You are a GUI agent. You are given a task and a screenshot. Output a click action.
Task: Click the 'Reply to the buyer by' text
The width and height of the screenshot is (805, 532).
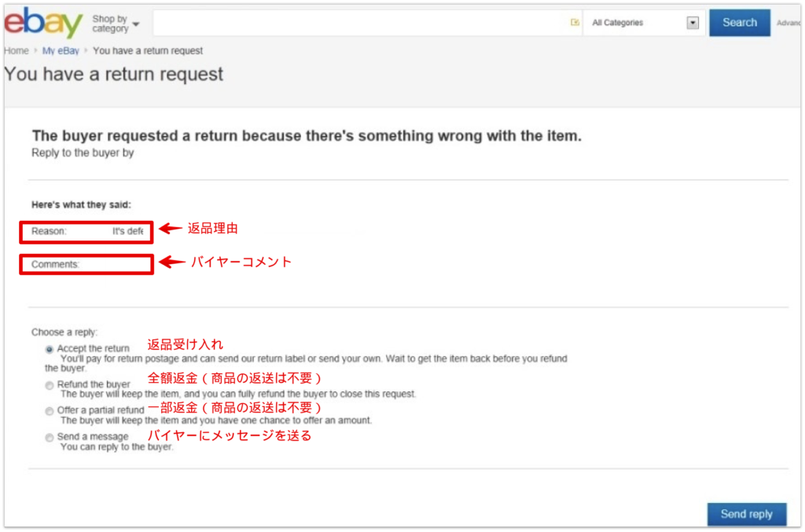(83, 153)
